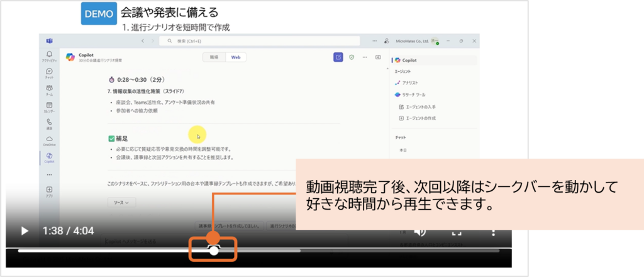Open the アプリ apps button in sidebar
This screenshot has height=277, width=644.
(49, 191)
